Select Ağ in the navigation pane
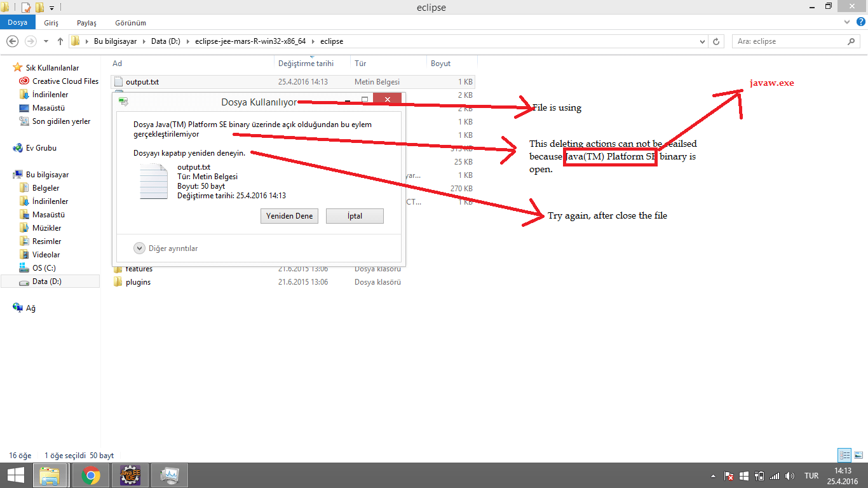 pos(31,308)
